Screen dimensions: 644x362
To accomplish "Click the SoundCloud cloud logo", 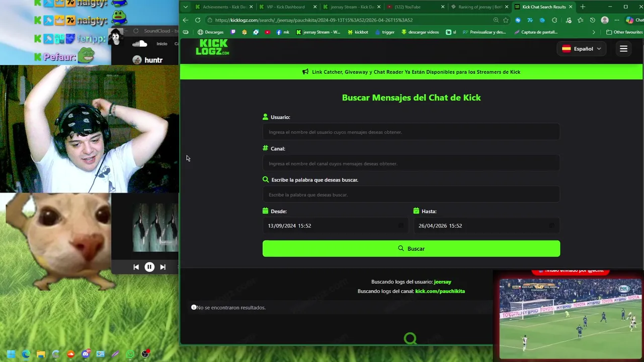I will point(139,44).
